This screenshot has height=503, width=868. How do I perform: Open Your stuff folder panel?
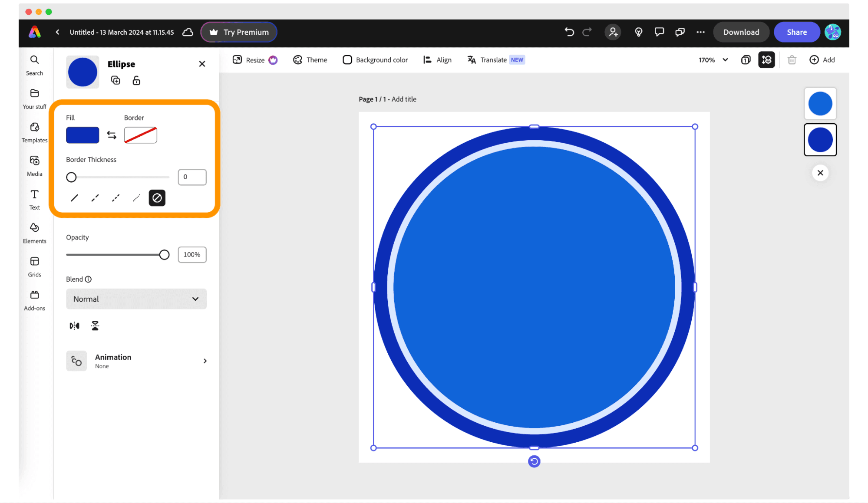[34, 99]
